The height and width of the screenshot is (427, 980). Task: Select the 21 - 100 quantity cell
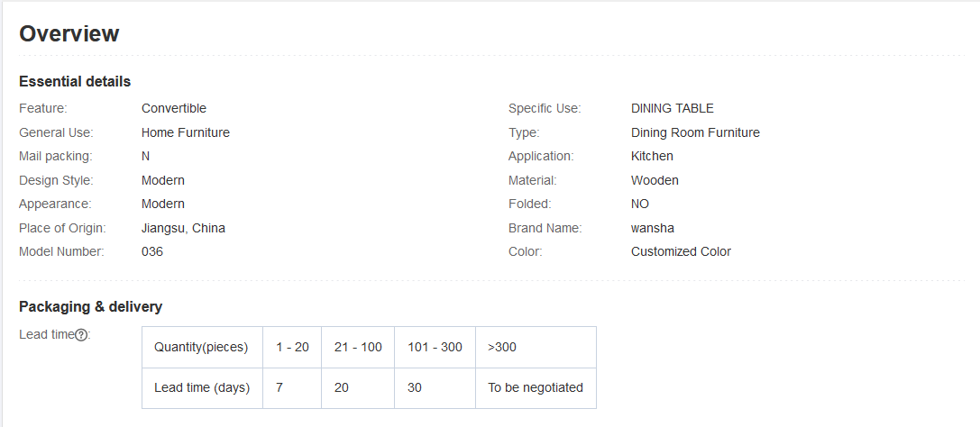point(358,347)
